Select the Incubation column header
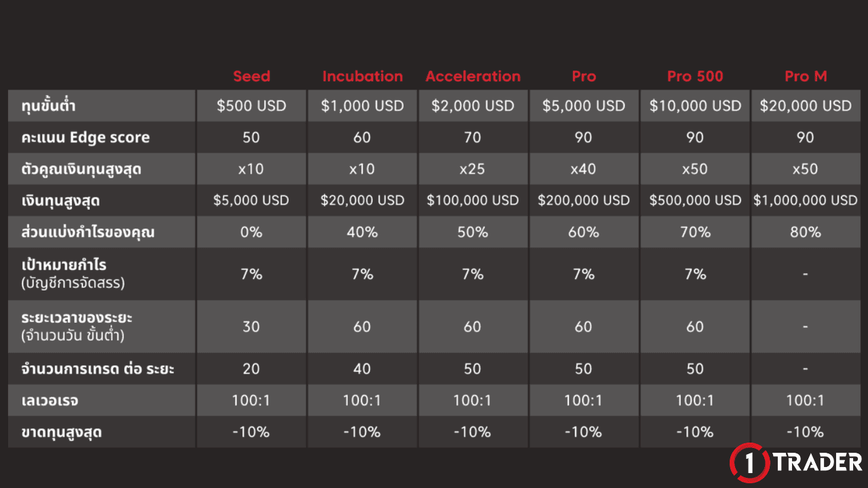The image size is (868, 488). coord(362,77)
